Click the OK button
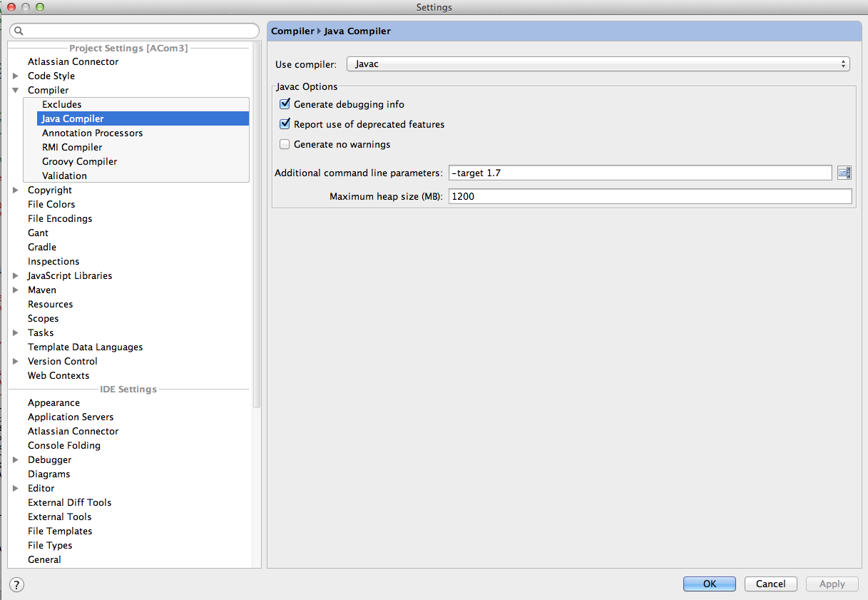Image resolution: width=868 pixels, height=600 pixels. coord(708,584)
